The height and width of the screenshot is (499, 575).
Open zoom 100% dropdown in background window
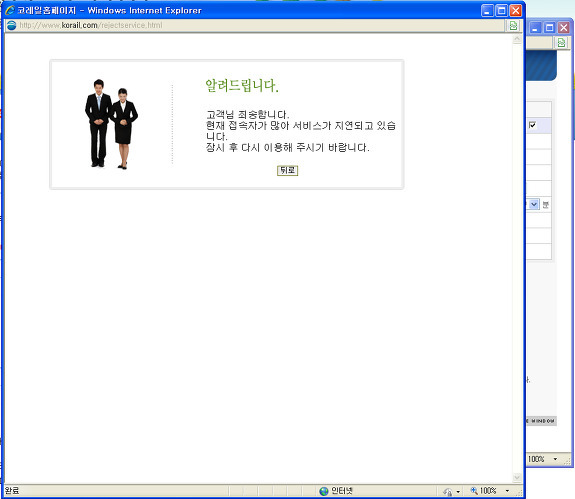click(x=555, y=459)
